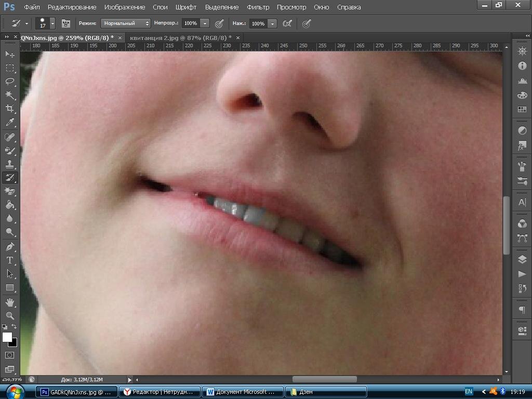Image resolution: width=532 pixels, height=399 pixels.
Task: Open the History panel icon
Action: [x=522, y=288]
